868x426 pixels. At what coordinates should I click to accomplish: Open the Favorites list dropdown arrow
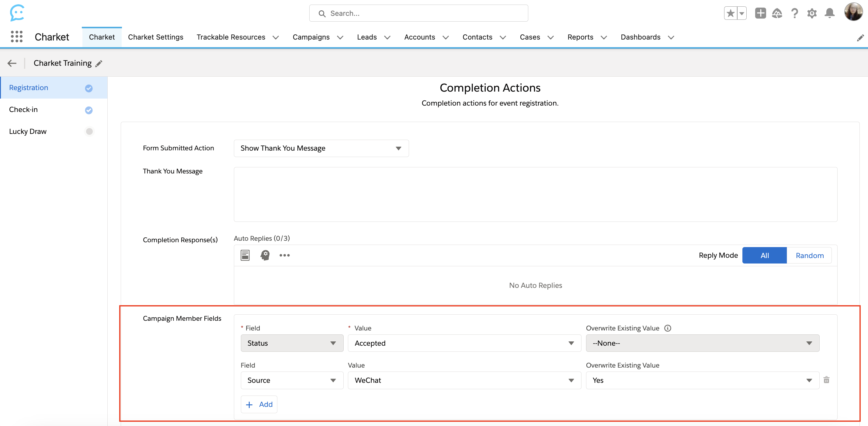tap(742, 13)
